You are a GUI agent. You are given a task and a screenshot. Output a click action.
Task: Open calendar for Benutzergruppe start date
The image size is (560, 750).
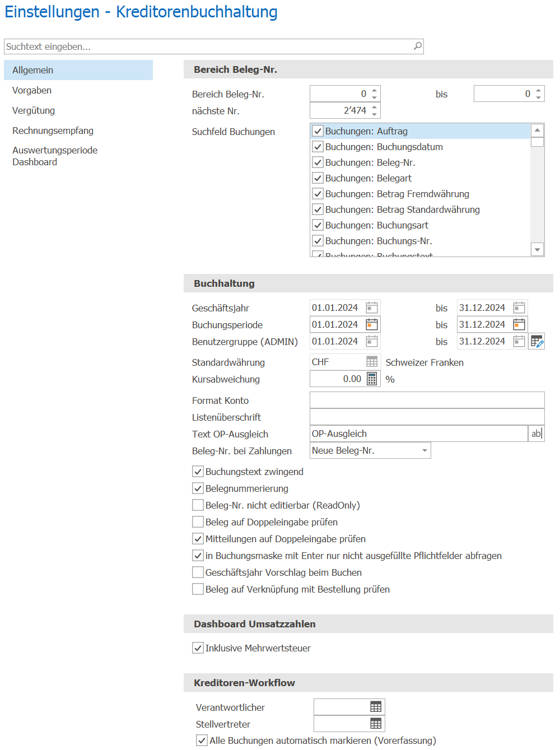372,341
